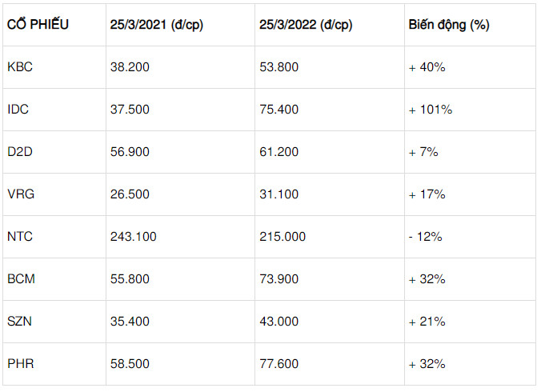Click the SZN stock ticker cell
This screenshot has height=392, width=541.
[20, 322]
